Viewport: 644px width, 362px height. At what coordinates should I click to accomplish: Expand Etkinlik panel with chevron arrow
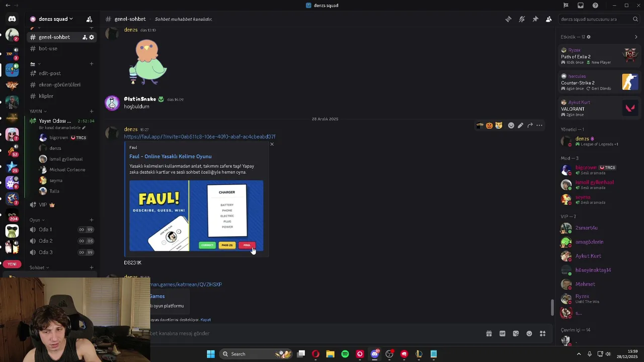tap(636, 37)
